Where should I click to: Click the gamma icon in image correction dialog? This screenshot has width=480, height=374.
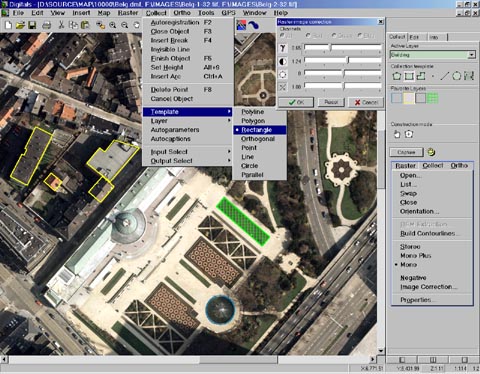coord(283,48)
